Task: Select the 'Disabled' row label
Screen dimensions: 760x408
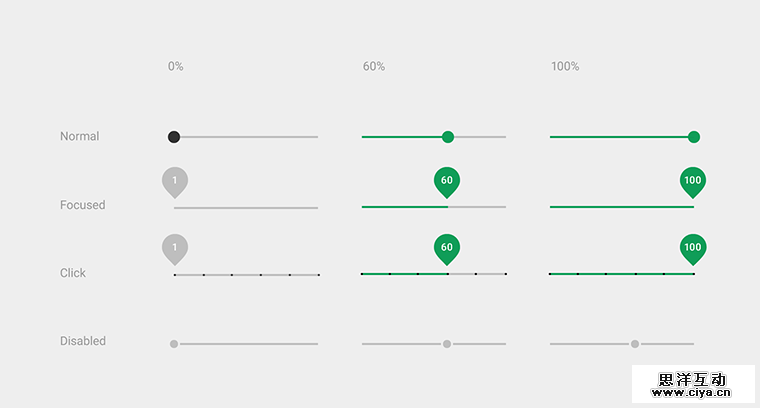Action: tap(83, 341)
